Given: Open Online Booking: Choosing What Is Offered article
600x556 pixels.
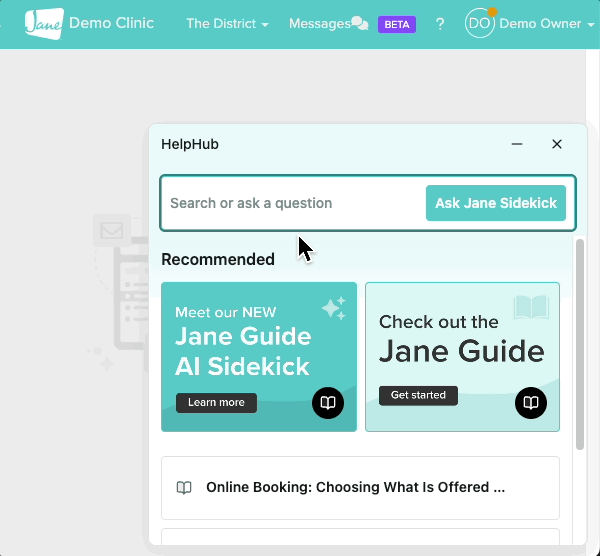Looking at the screenshot, I should 360,488.
